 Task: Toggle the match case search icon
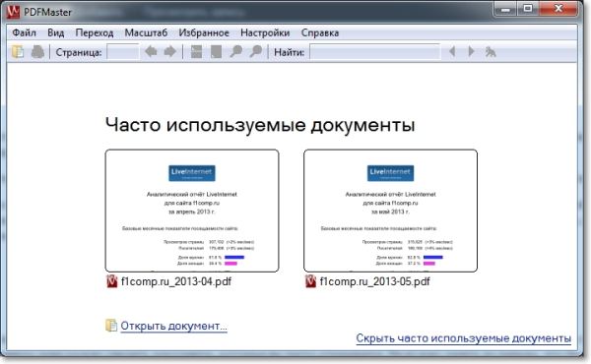pyautogui.click(x=490, y=51)
